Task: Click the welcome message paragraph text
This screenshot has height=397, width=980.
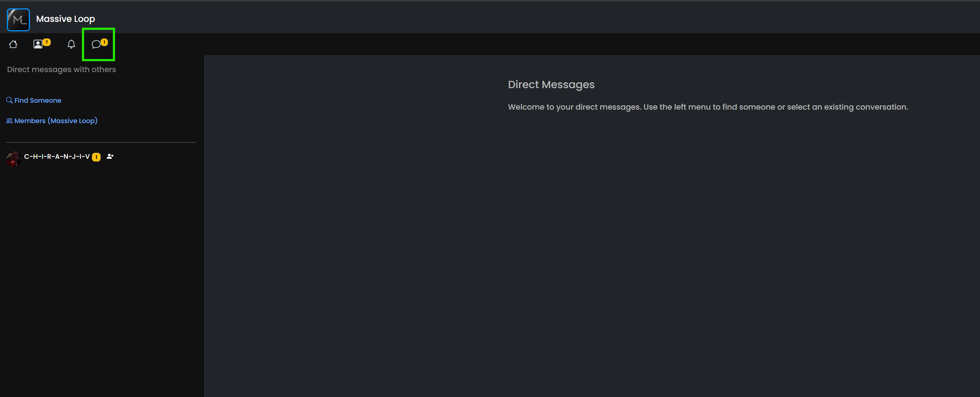Action: pyautogui.click(x=708, y=107)
